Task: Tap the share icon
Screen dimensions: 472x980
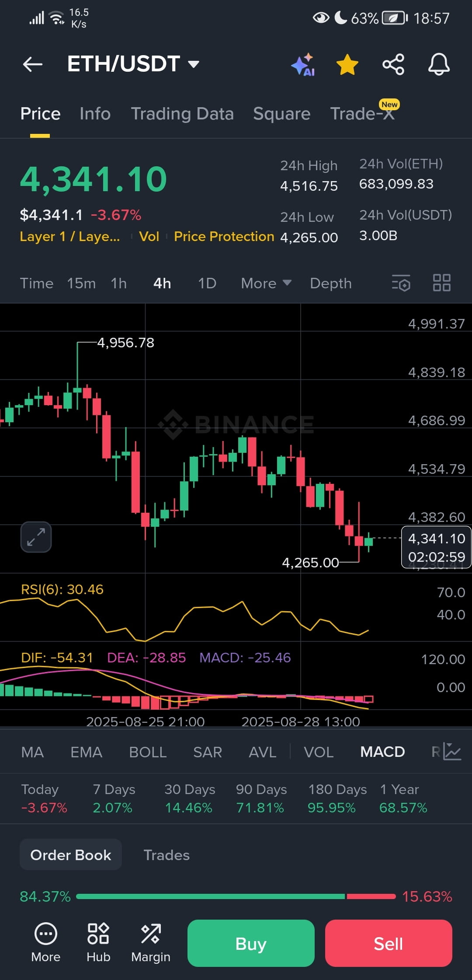Action: coord(393,65)
